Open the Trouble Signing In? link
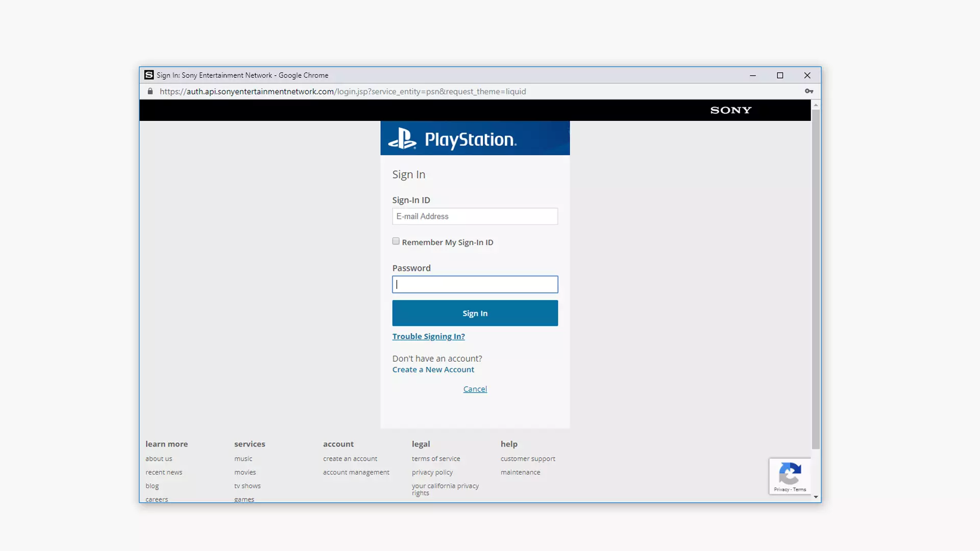The image size is (980, 551). [x=428, y=336]
